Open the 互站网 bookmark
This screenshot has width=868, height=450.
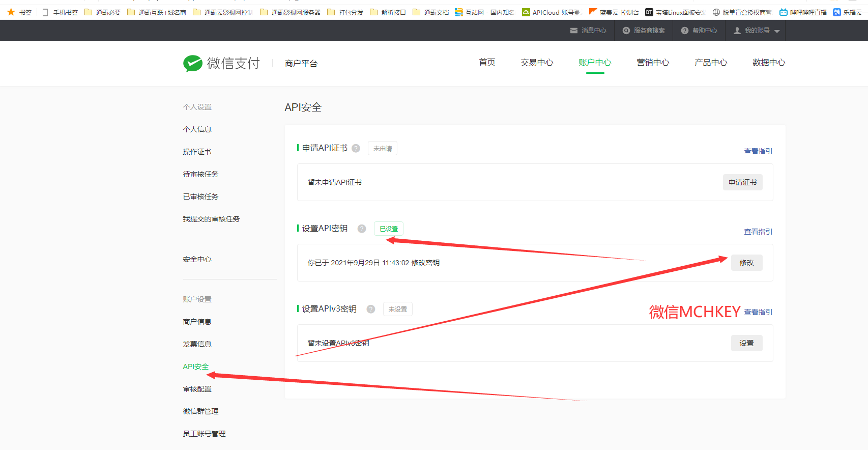484,12
